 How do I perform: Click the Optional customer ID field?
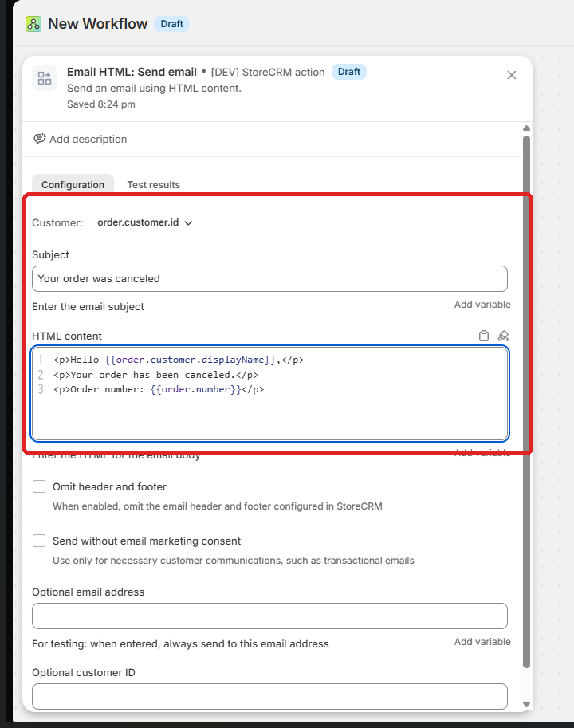269,696
